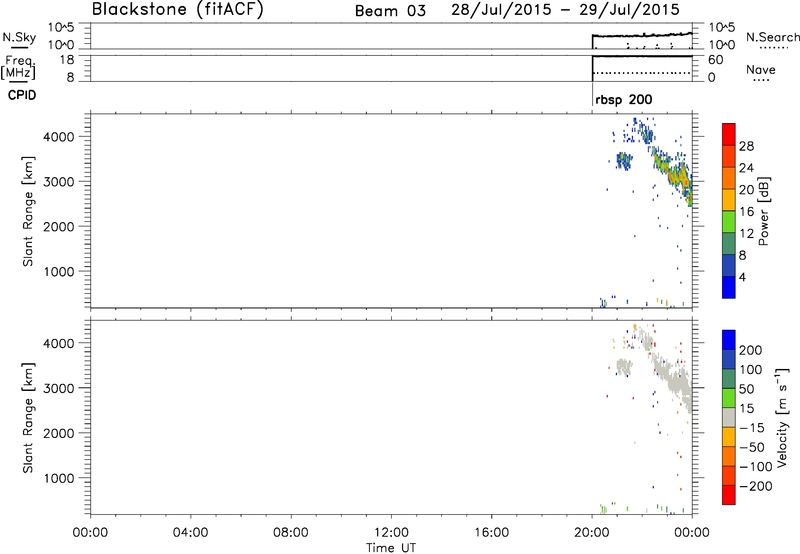Click the '08:00' time axis tick label
This screenshot has width=800, height=554.
pyautogui.click(x=290, y=533)
